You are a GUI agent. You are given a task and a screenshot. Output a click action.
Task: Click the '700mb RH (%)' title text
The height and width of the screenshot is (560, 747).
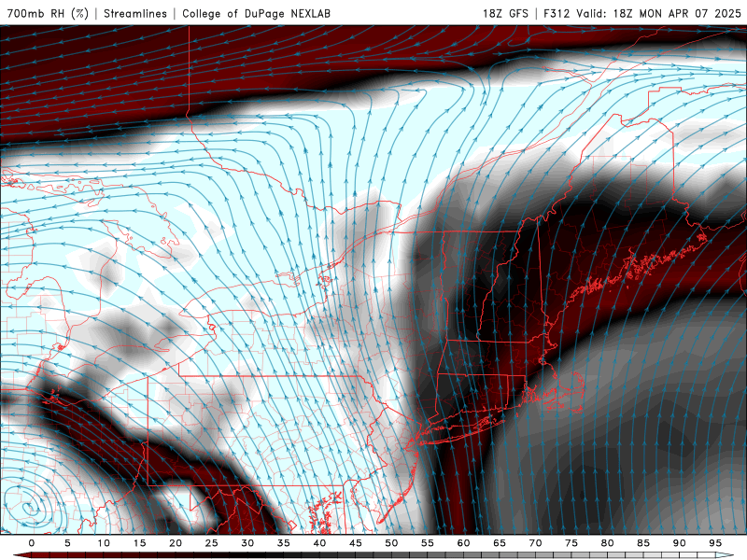click(x=48, y=13)
